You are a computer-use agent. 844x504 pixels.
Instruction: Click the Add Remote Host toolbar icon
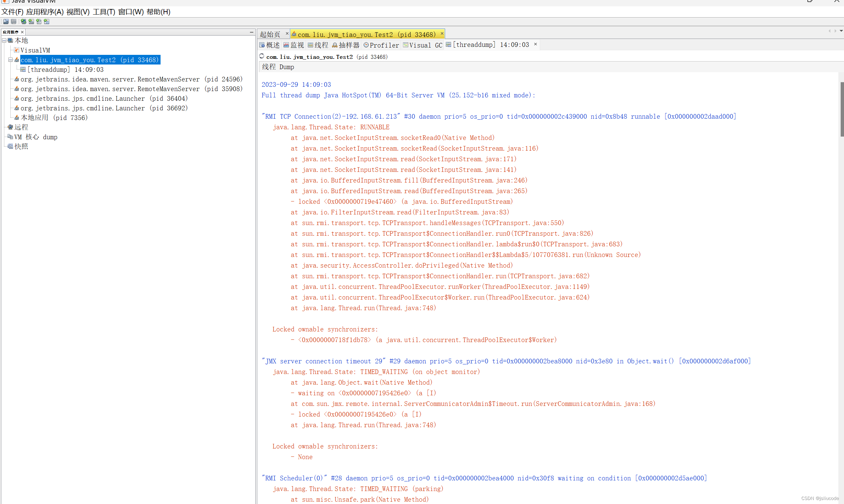tap(23, 21)
